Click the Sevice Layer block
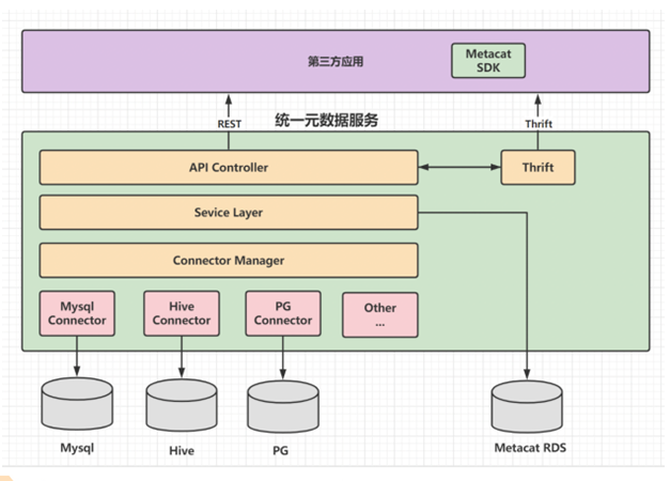Image resolution: width=670 pixels, height=481 pixels. point(228,213)
